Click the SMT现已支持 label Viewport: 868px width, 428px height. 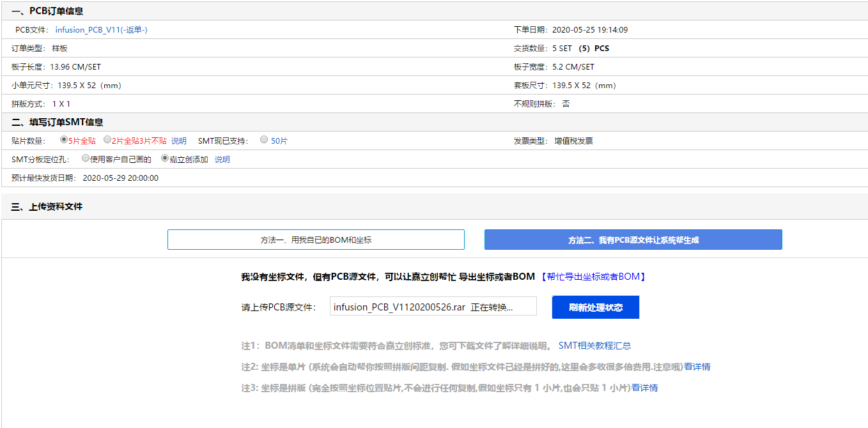224,141
